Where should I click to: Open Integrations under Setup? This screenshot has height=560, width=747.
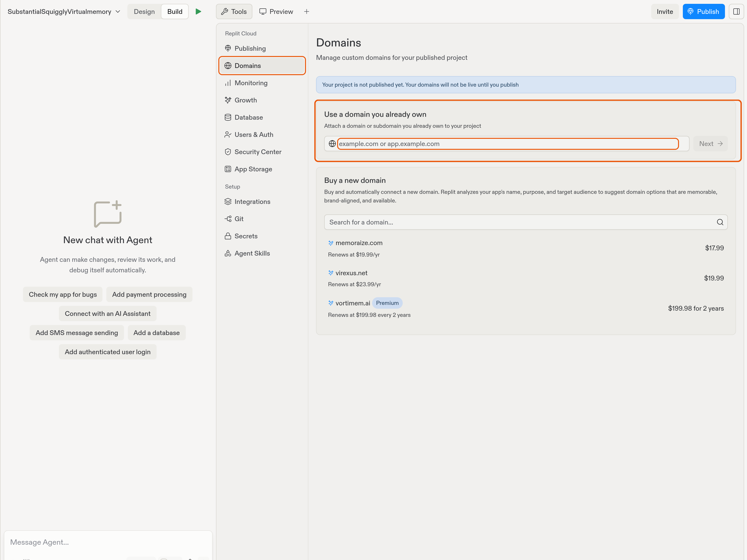tap(262, 202)
